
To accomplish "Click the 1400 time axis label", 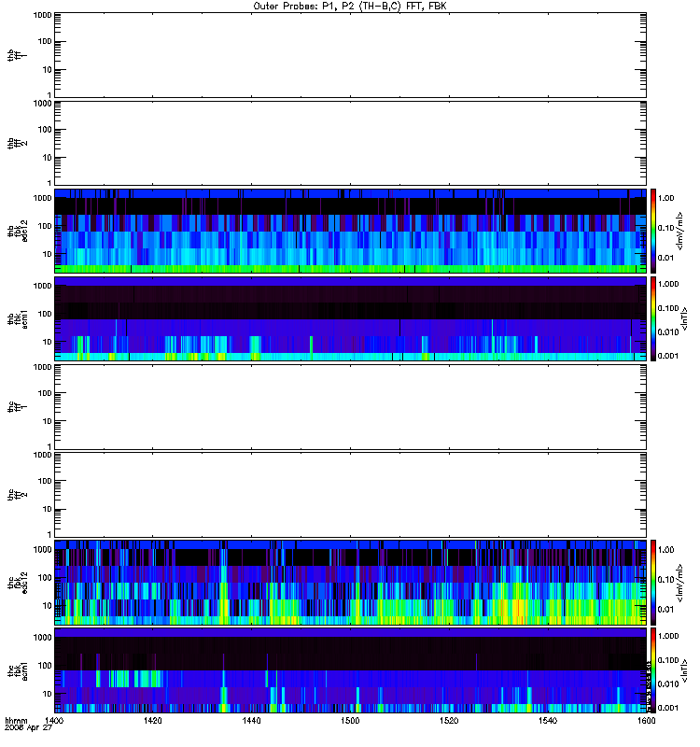I will coord(54,720).
